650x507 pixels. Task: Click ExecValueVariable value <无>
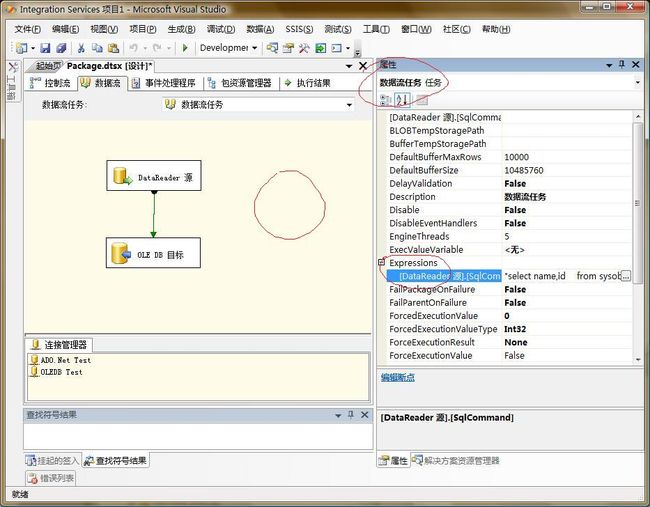pyautogui.click(x=514, y=250)
